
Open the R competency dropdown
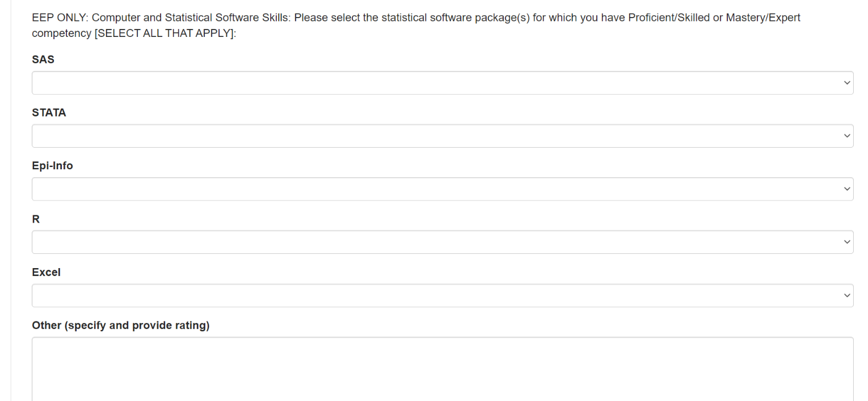tap(443, 242)
